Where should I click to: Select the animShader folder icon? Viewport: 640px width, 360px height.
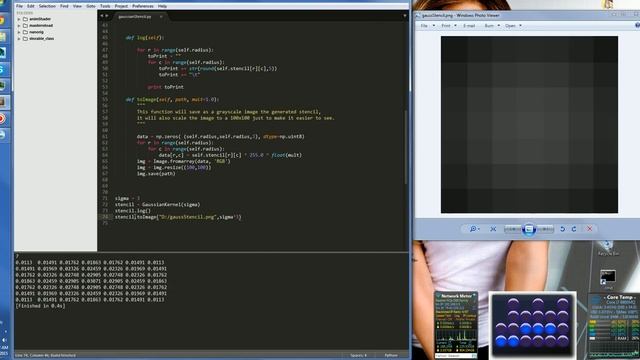[25, 19]
